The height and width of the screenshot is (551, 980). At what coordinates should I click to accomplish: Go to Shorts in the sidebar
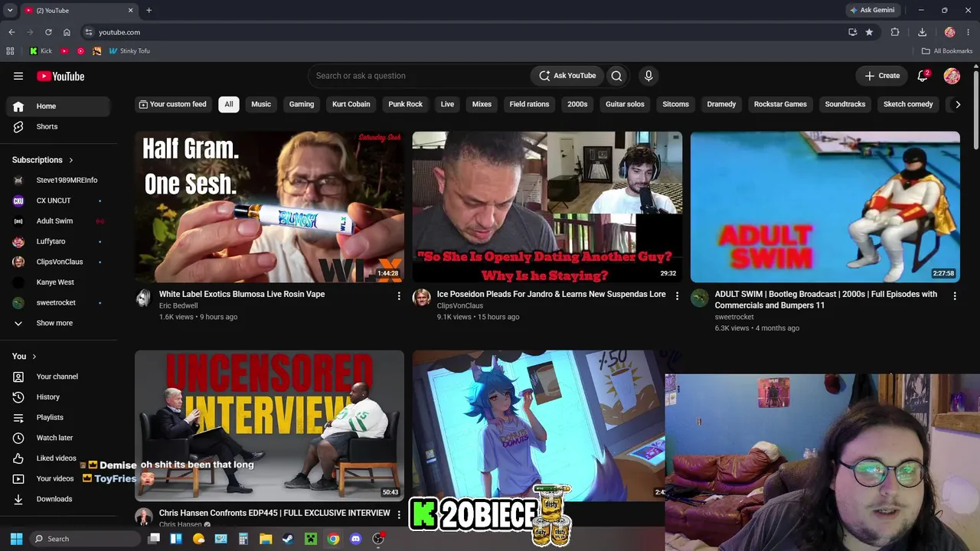point(58,126)
